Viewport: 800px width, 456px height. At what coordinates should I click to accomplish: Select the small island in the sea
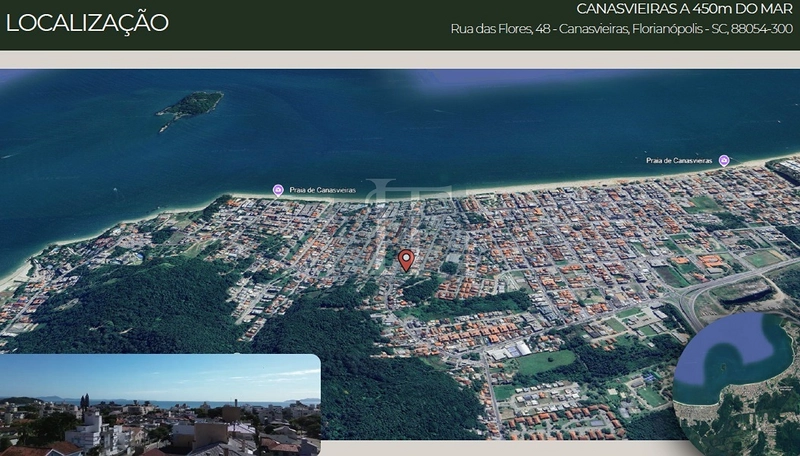click(x=190, y=106)
